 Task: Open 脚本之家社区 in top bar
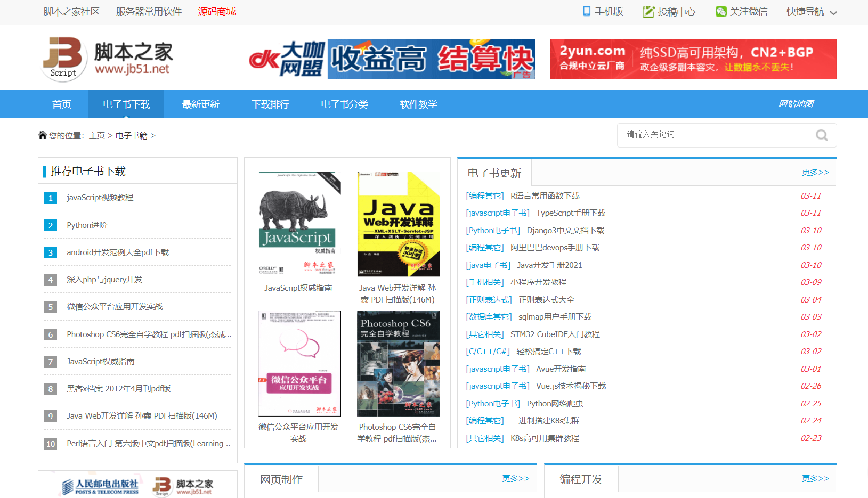tap(71, 12)
